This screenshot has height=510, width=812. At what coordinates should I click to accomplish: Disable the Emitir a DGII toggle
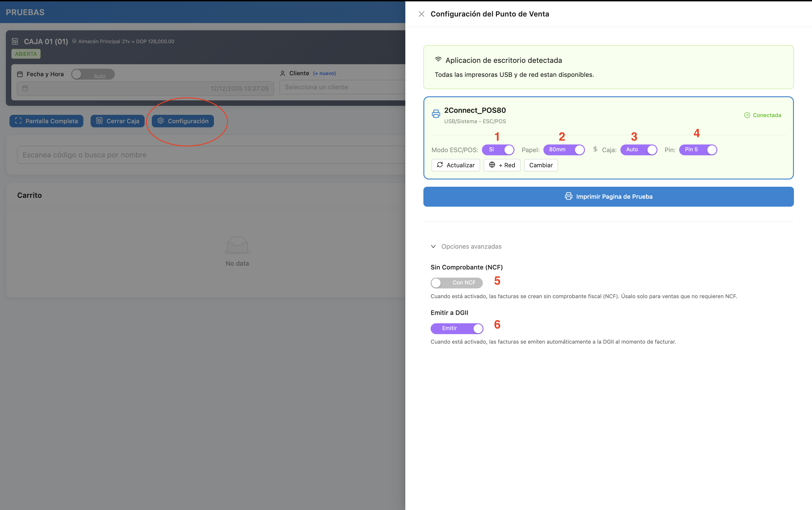click(x=457, y=328)
